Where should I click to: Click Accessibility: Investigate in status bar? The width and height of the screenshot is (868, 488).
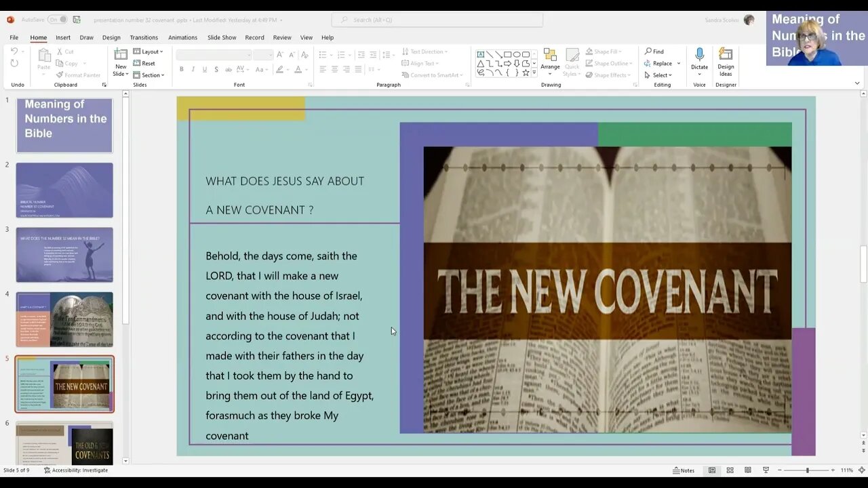point(76,470)
